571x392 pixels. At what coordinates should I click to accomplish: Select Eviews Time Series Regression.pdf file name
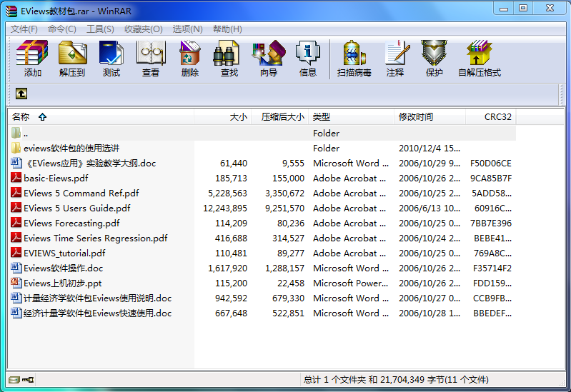(x=96, y=238)
